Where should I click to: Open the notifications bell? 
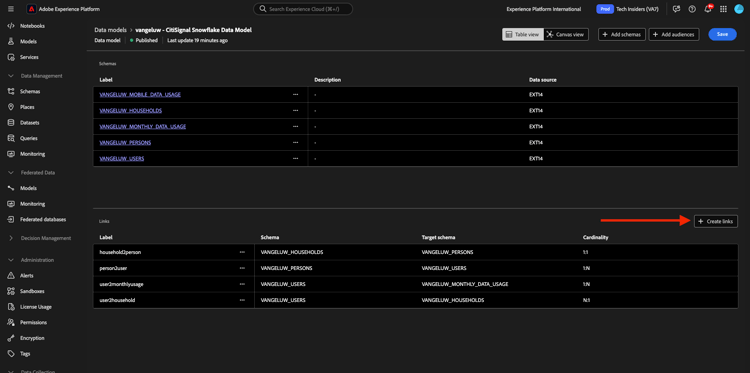coord(708,9)
